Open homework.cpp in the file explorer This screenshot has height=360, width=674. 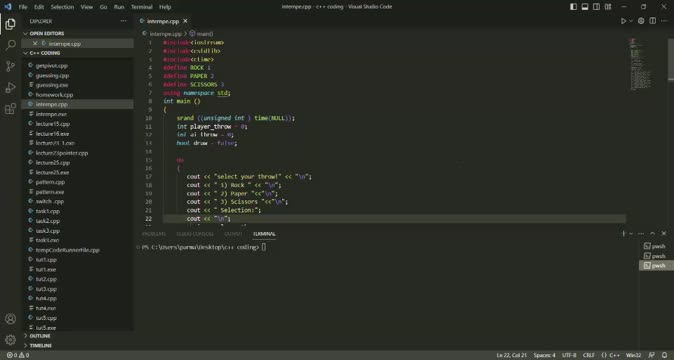coord(54,95)
